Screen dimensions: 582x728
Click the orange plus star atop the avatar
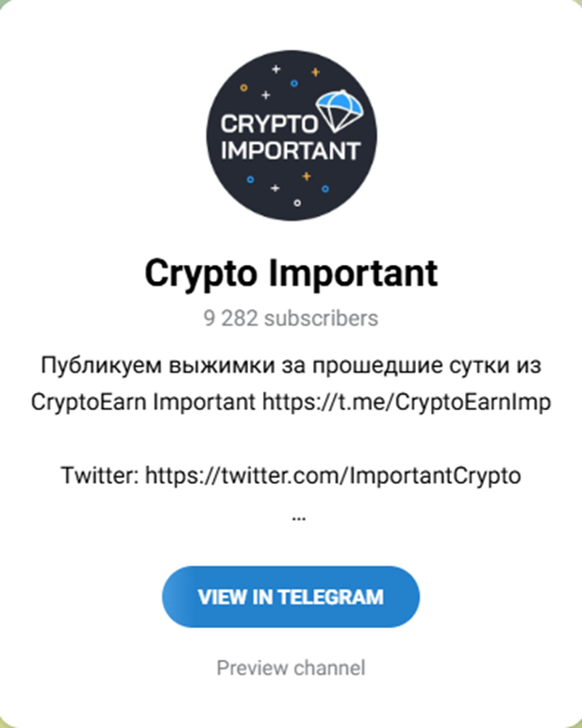315,72
